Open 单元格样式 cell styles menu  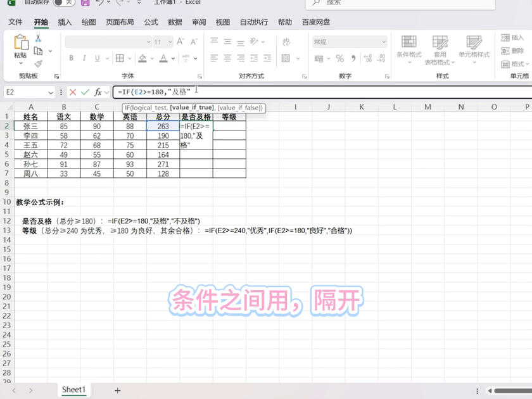474,49
